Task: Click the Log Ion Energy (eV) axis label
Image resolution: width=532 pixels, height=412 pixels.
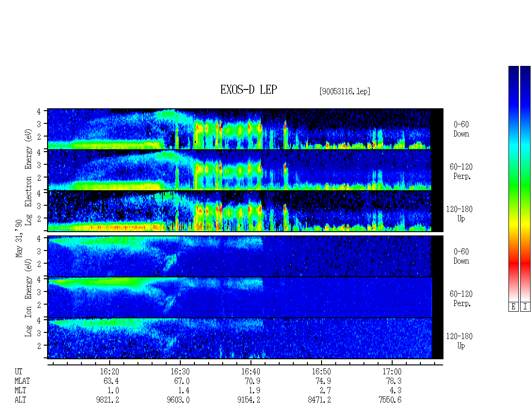Action: coord(28,298)
